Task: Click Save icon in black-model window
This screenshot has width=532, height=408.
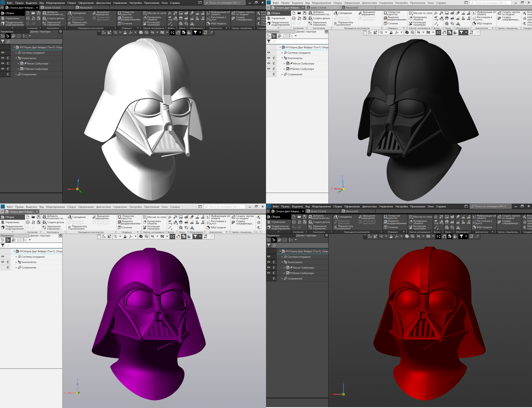Action: click(x=304, y=13)
